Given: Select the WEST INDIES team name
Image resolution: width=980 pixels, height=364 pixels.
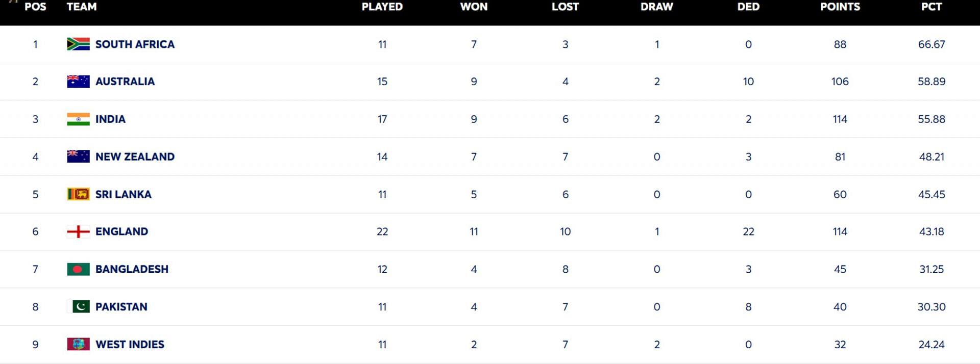Looking at the screenshot, I should pyautogui.click(x=130, y=344).
